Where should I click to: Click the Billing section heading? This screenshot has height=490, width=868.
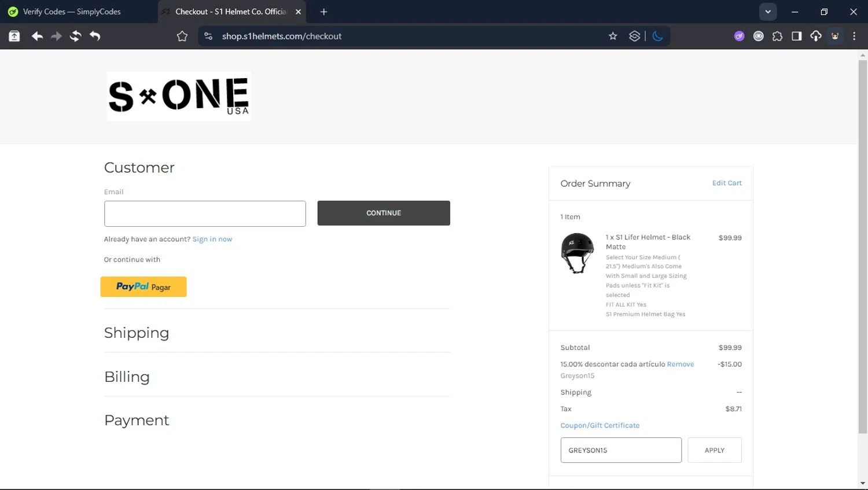(127, 377)
